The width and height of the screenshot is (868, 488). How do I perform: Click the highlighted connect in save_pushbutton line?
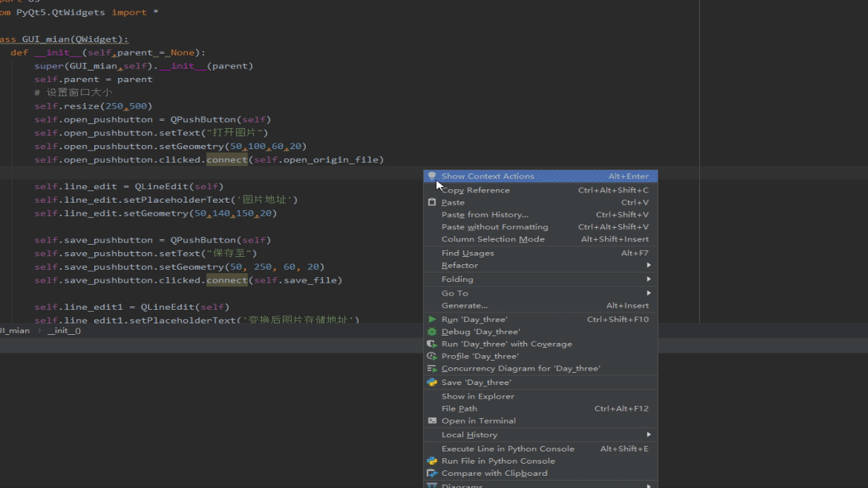tap(227, 280)
